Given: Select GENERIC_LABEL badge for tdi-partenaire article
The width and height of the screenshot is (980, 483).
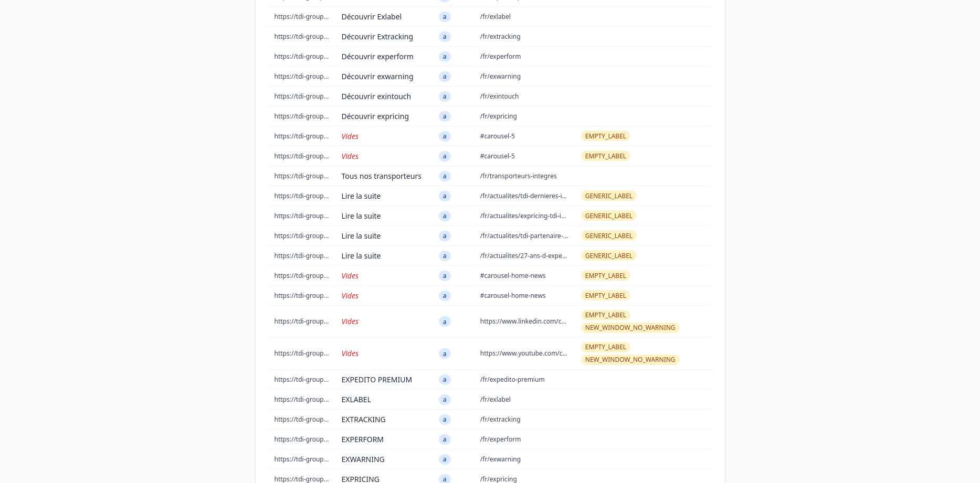Looking at the screenshot, I should tap(608, 236).
